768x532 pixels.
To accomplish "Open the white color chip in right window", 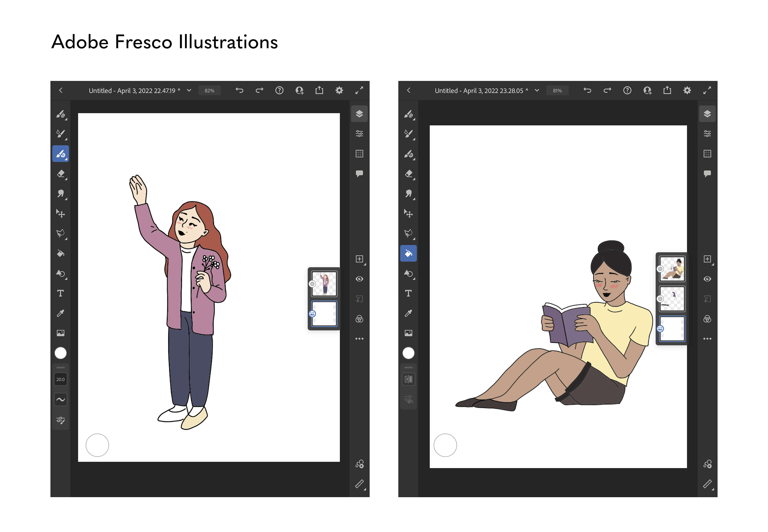I will click(408, 353).
